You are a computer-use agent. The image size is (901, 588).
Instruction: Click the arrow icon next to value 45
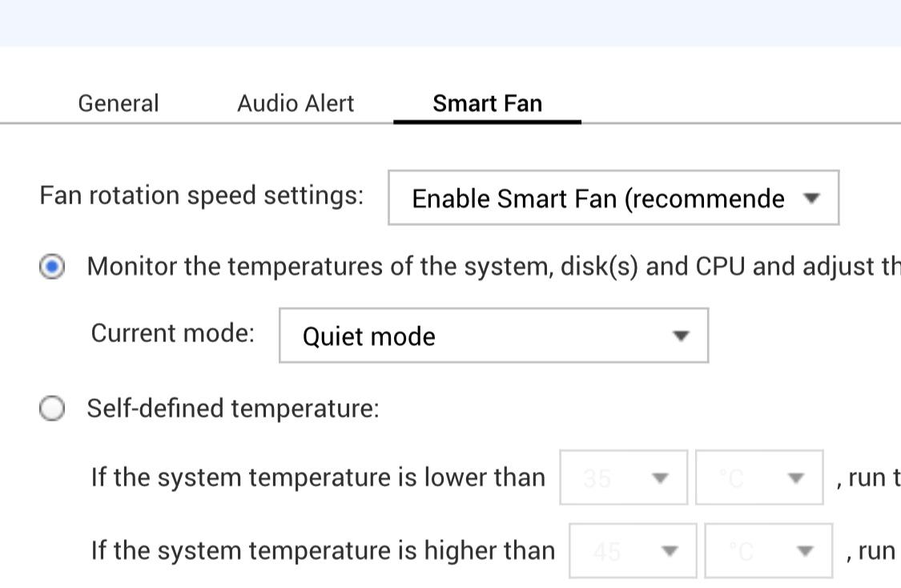670,551
